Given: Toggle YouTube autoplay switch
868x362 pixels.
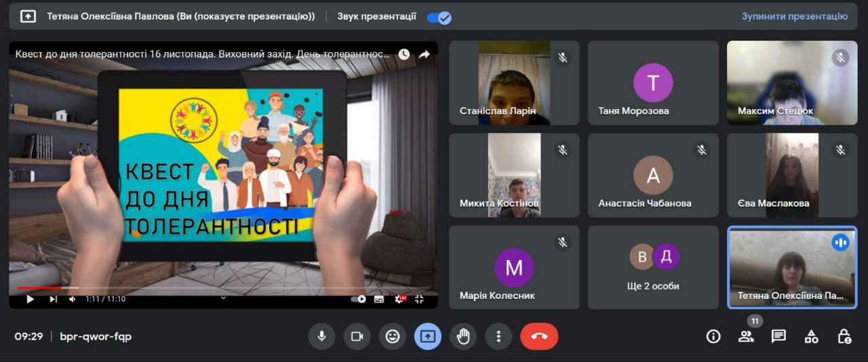Looking at the screenshot, I should pyautogui.click(x=359, y=299).
